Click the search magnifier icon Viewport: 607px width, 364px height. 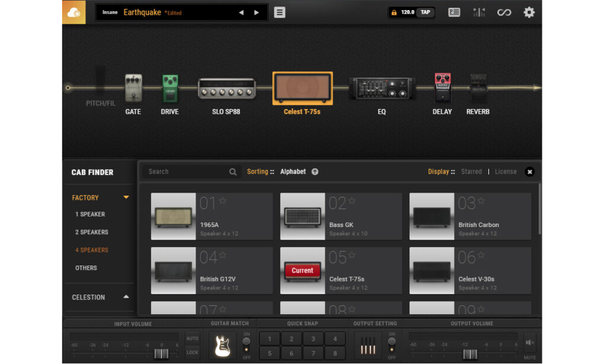(x=232, y=172)
